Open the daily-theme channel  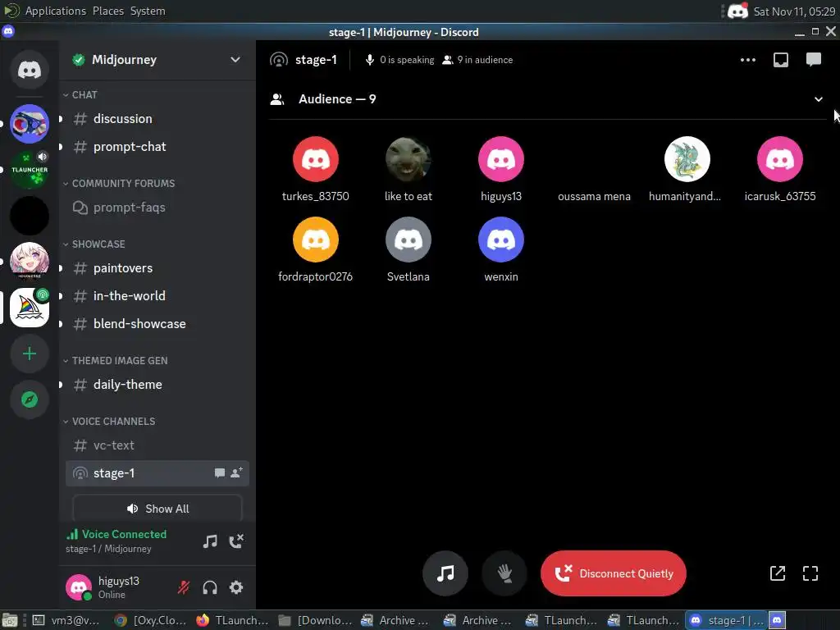(157, 384)
